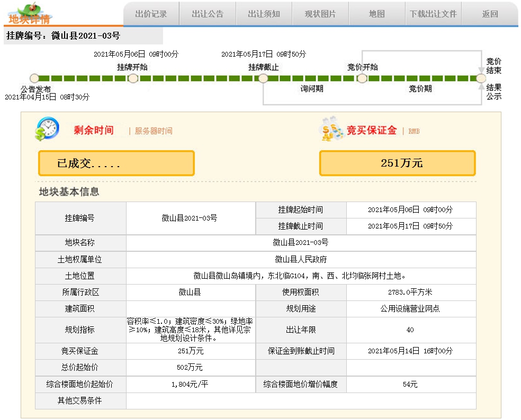Open the 出价记录 tab
The width and height of the screenshot is (521, 420).
[151, 14]
